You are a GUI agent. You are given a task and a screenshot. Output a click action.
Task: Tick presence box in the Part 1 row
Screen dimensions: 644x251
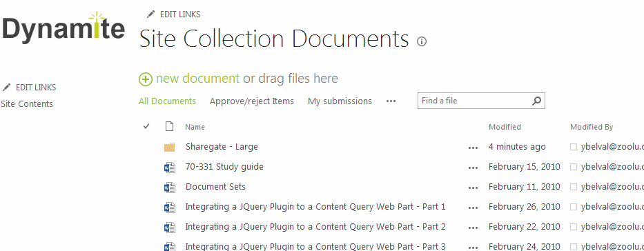point(574,207)
